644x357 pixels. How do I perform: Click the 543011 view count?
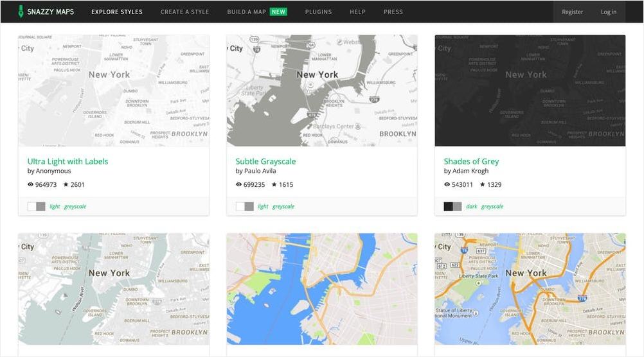tap(463, 185)
